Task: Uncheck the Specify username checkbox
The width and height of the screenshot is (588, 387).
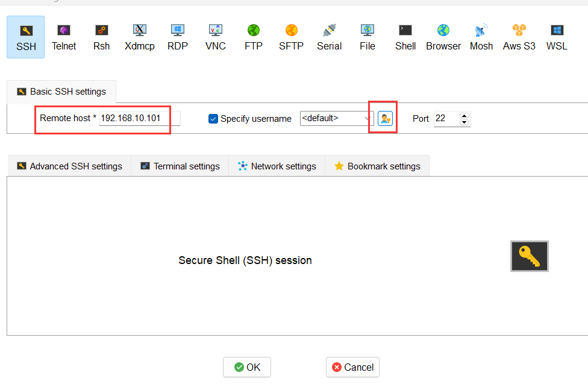Action: click(213, 119)
